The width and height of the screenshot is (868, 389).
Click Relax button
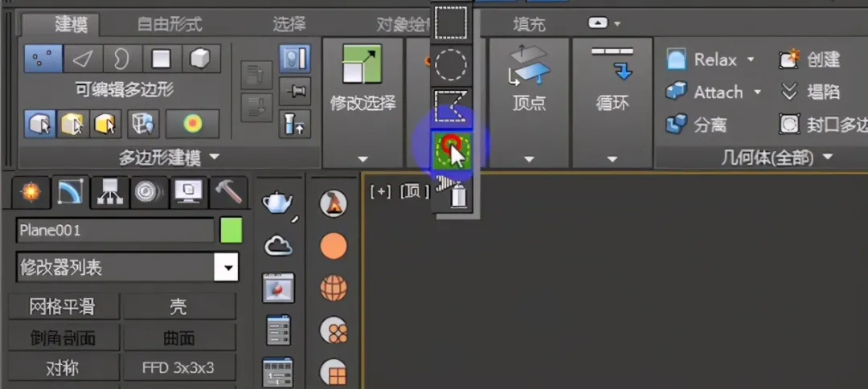tap(703, 59)
